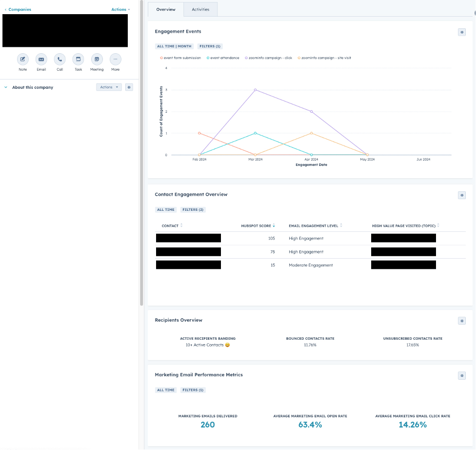The image size is (476, 450).
Task: Click the Apr 2024 zoominfo click data point
Action: 312,111
